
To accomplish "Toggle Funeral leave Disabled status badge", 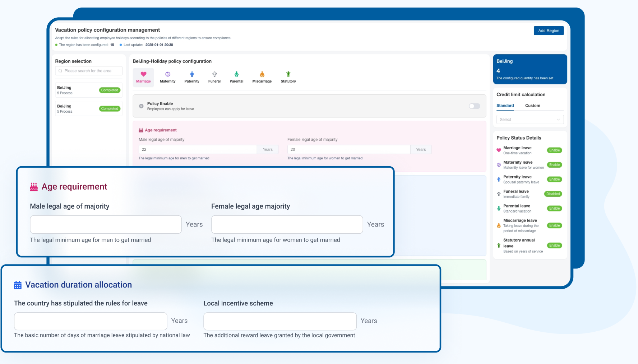I will point(553,194).
